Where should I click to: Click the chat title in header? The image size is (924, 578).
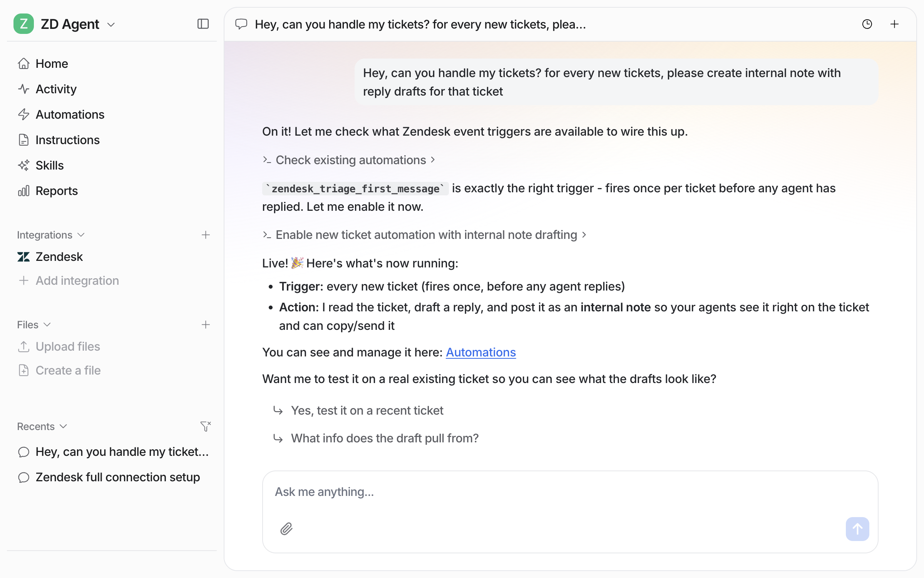pos(420,24)
